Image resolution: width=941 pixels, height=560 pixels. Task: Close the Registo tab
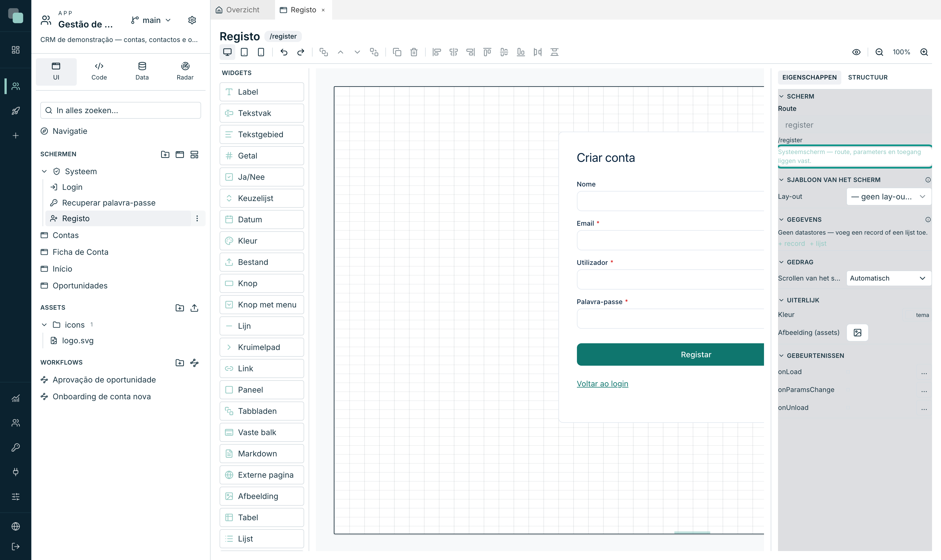pos(323,10)
